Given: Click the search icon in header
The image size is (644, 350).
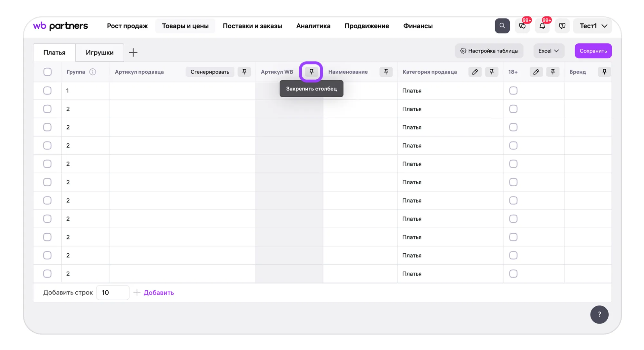Looking at the screenshot, I should (x=502, y=26).
